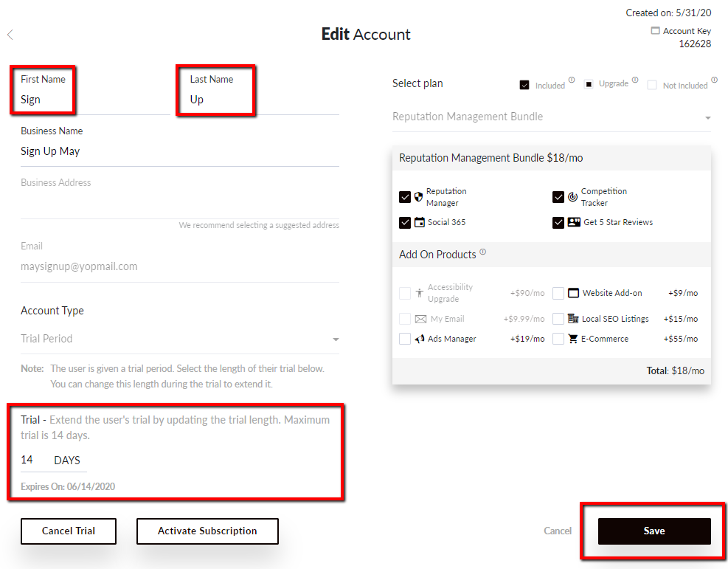Click the Included legend checkbox

point(524,85)
